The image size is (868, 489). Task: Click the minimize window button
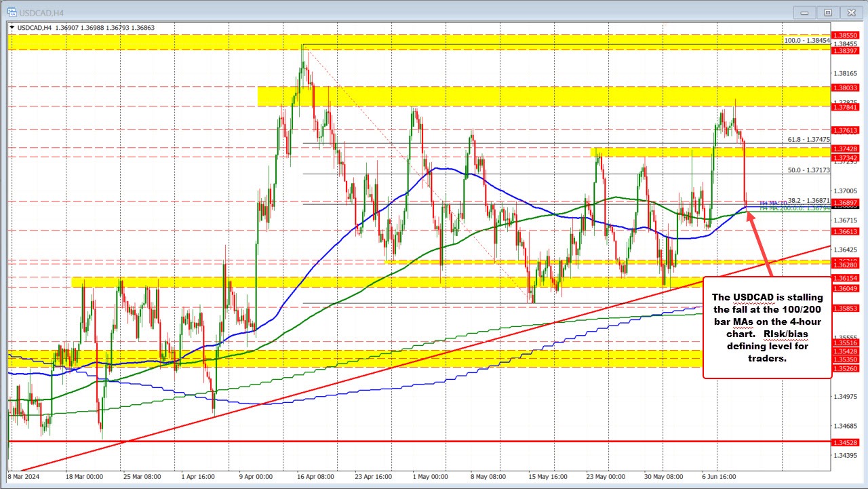(804, 12)
